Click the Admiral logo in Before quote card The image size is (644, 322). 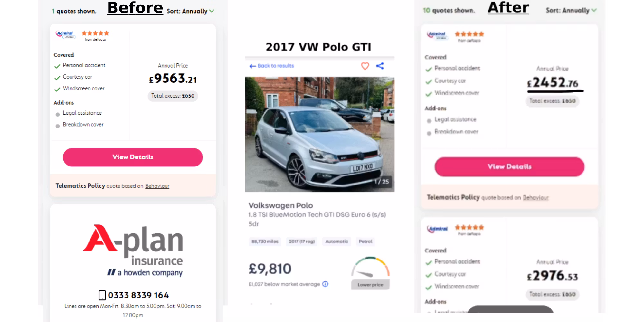[65, 34]
